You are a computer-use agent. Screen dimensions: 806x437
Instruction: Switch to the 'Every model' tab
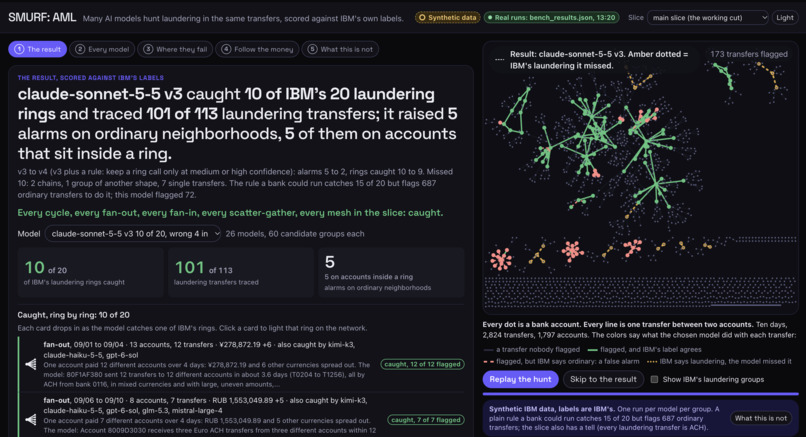point(102,49)
